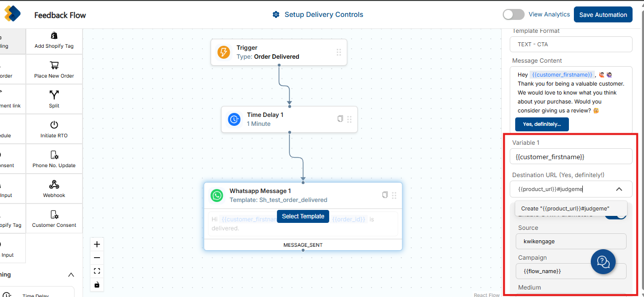Select the Place New Order cart icon
Image resolution: width=644 pixels, height=297 pixels.
click(x=54, y=66)
